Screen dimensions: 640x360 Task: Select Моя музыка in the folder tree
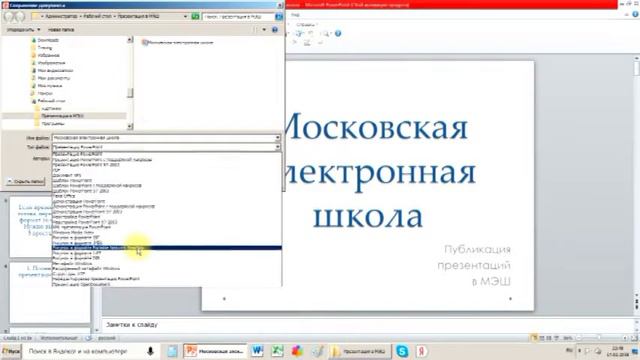[49, 86]
